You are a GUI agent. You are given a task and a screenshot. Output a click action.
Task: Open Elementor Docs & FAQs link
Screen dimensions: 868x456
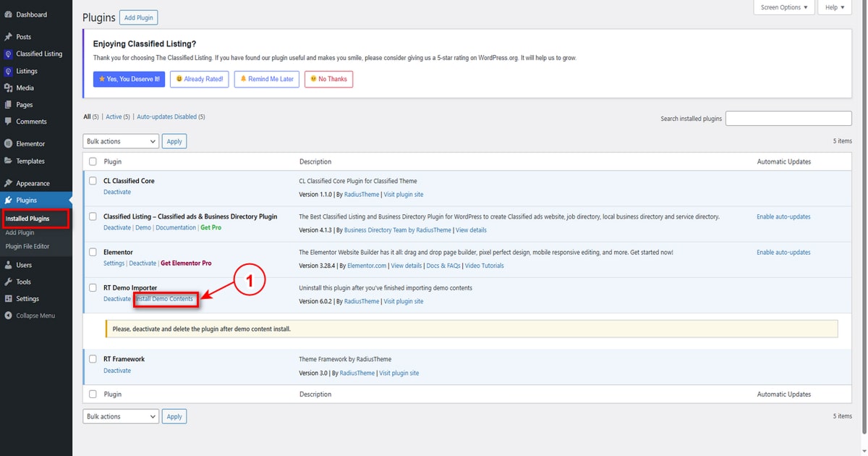[443, 266]
